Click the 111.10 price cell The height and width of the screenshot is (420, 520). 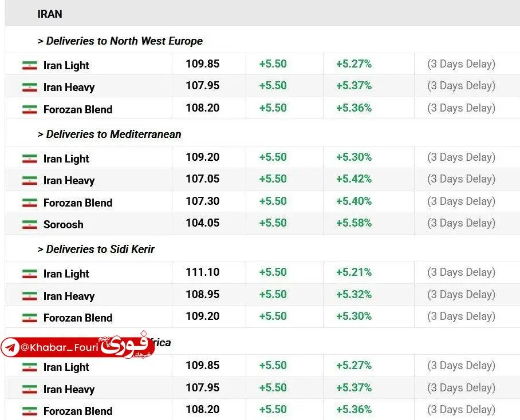[x=202, y=272]
